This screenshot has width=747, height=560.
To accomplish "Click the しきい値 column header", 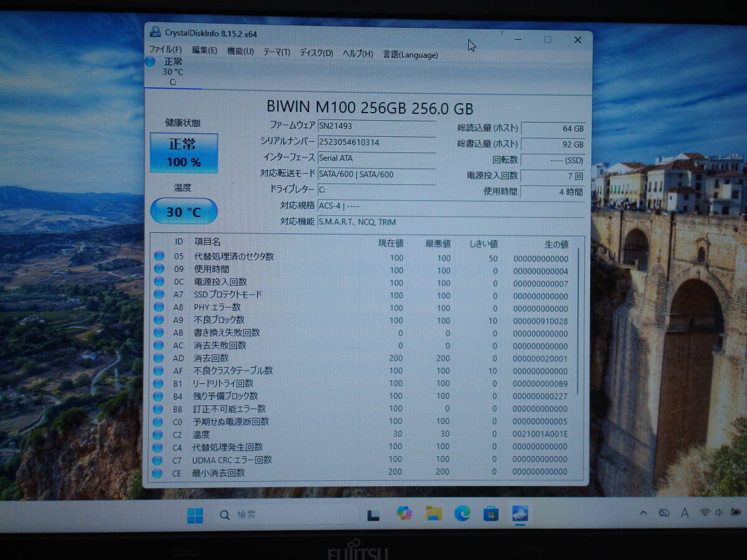I will [x=483, y=244].
